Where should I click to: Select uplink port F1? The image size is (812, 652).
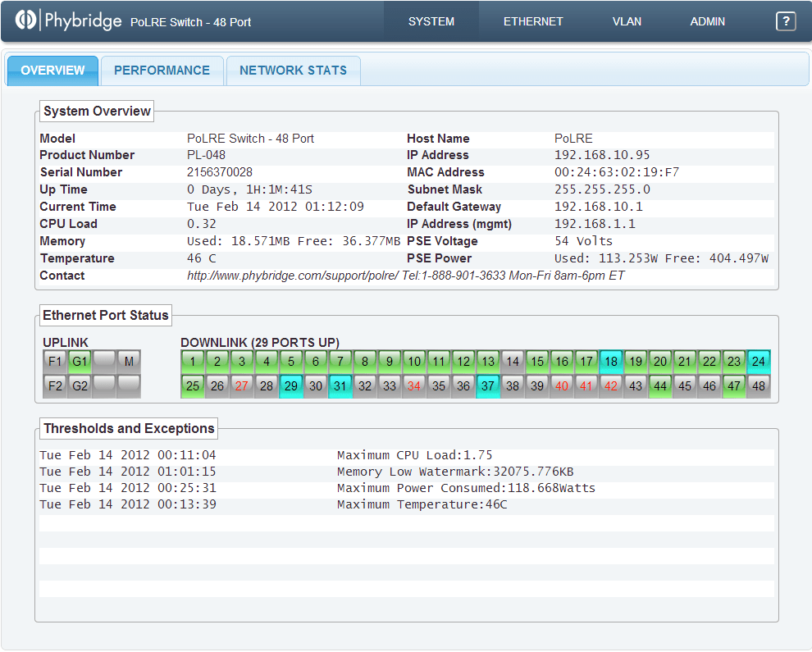tap(55, 362)
